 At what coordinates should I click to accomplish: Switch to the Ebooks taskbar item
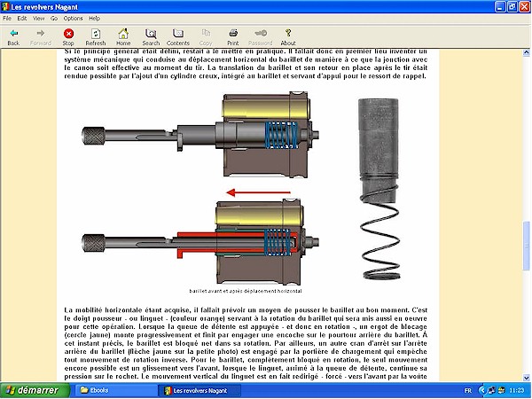(115, 390)
